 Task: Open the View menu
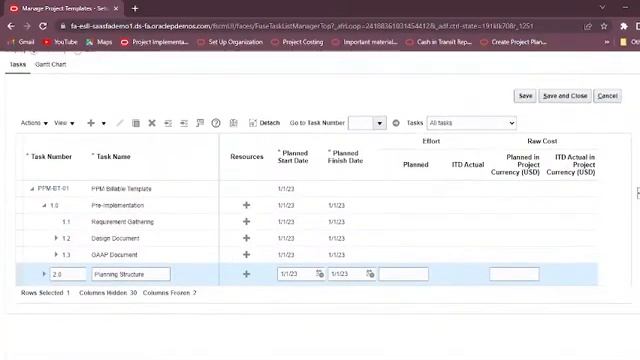64,123
